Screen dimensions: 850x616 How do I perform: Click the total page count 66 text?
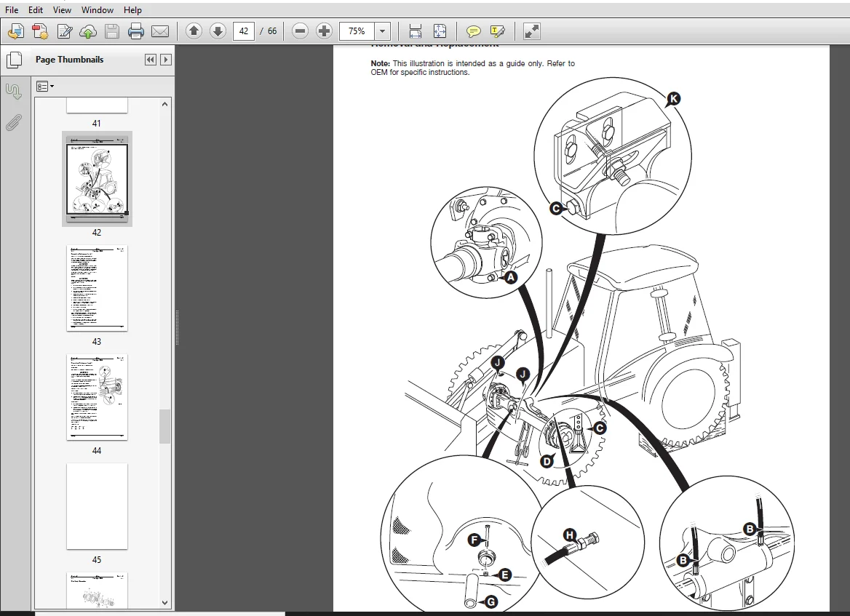pos(272,31)
